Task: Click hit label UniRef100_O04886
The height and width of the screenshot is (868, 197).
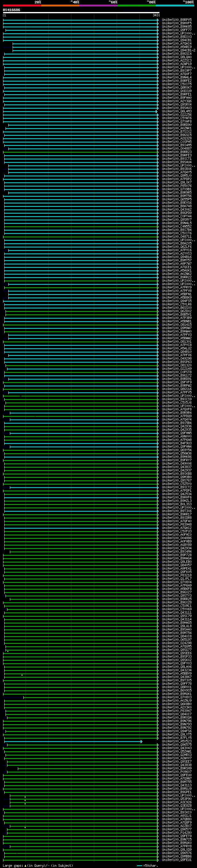Action: tap(177, 538)
